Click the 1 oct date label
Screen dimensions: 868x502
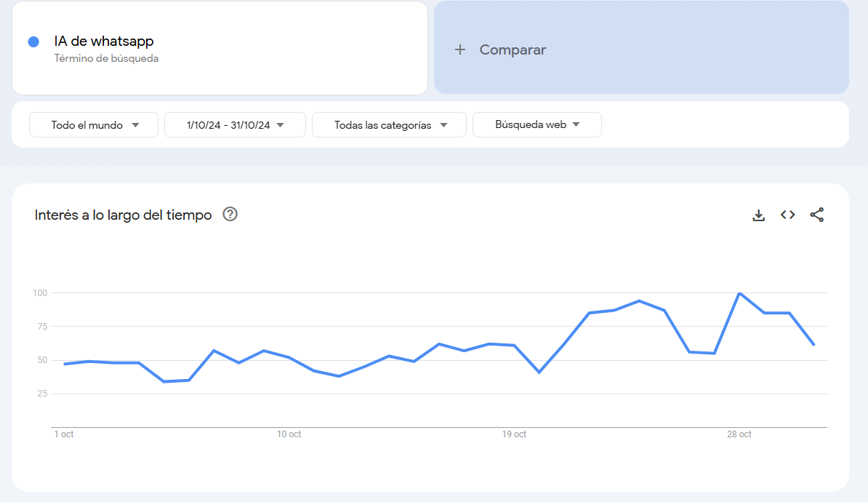[x=64, y=434]
